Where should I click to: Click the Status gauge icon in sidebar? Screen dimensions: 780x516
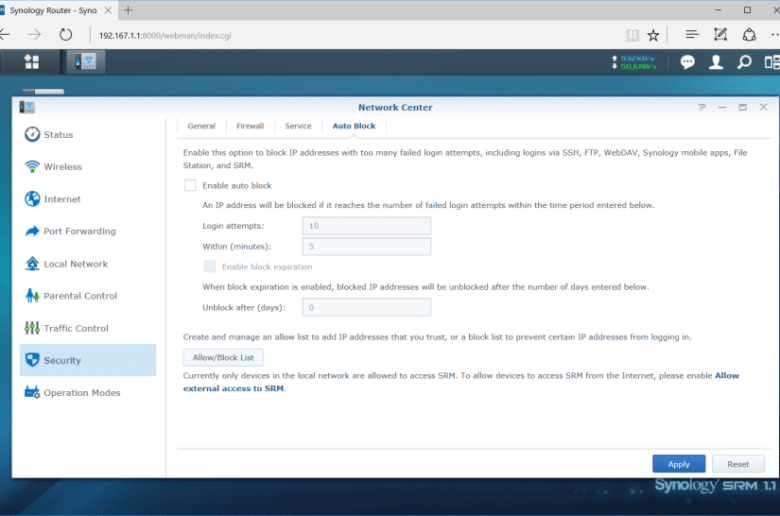(32, 134)
